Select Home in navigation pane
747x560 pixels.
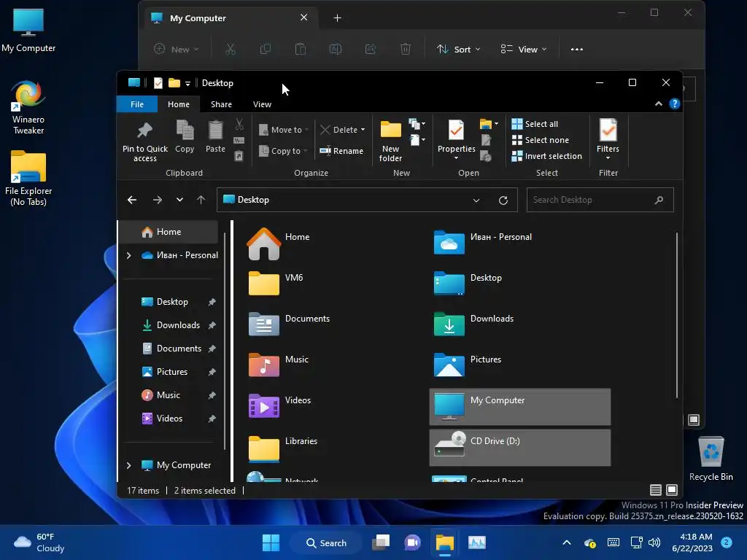(169, 232)
